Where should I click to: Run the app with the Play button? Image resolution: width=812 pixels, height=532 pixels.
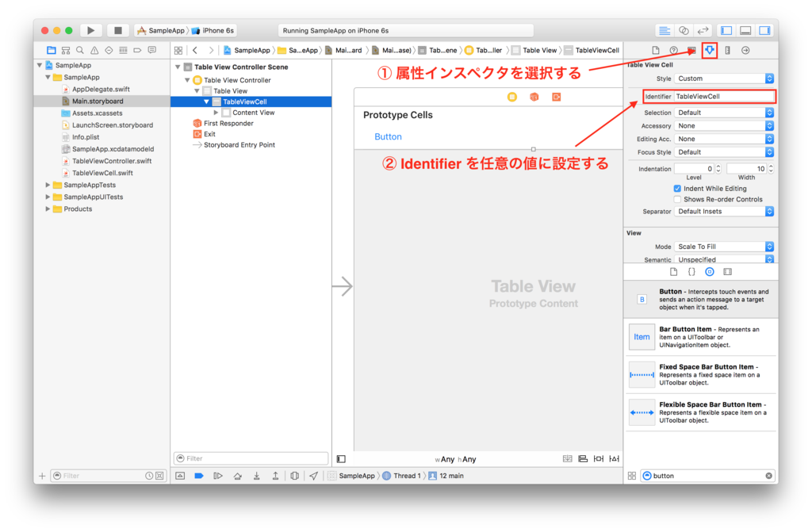pyautogui.click(x=90, y=31)
